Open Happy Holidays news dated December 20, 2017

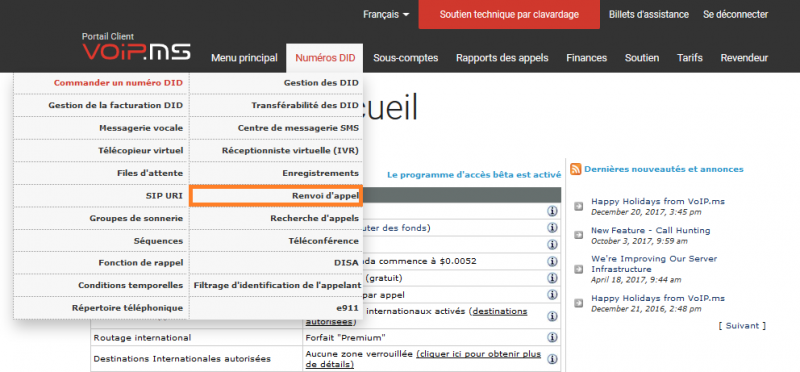click(658, 201)
